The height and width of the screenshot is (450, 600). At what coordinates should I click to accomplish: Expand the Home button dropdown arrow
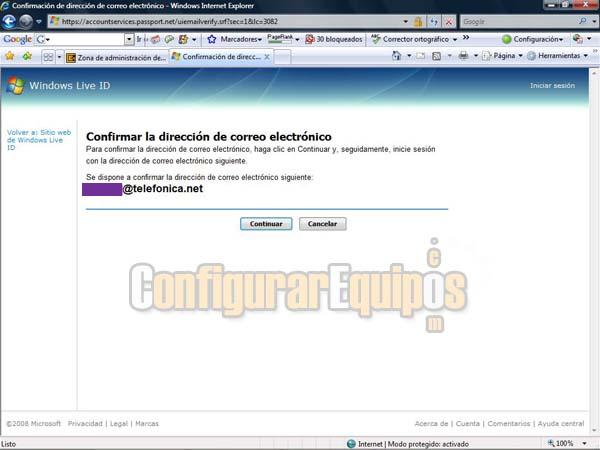pyautogui.click(x=409, y=56)
